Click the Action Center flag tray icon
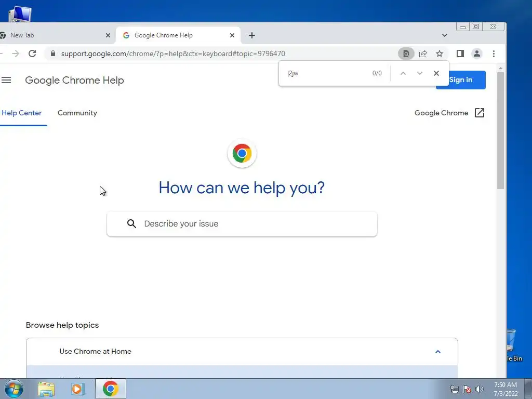 click(467, 389)
